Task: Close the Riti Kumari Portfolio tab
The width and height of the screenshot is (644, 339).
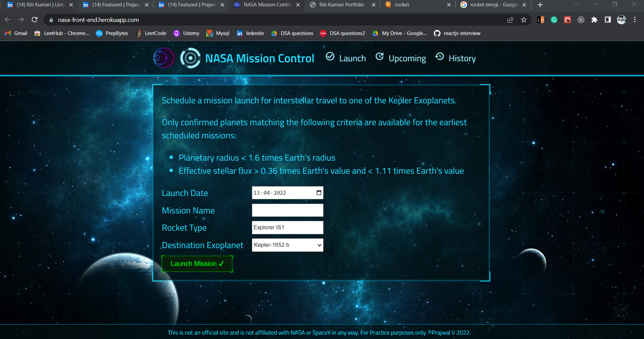Action: (374, 5)
